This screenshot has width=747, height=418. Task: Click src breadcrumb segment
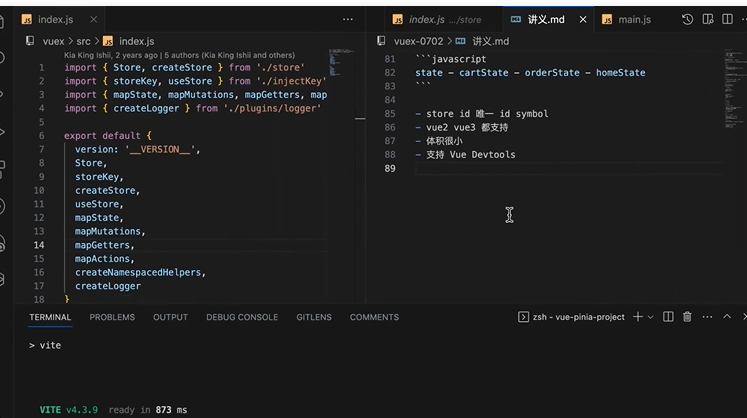pos(83,41)
